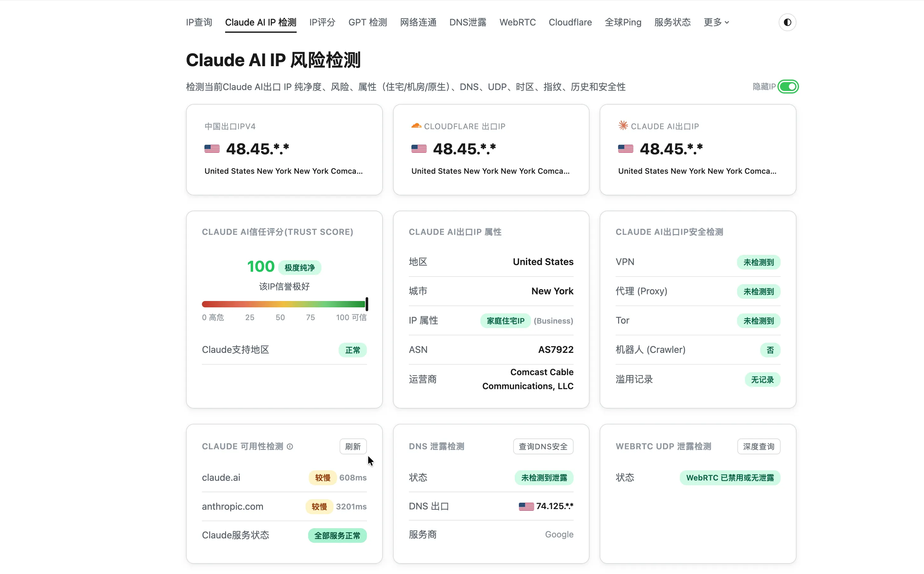
Task: Click the Cloudflare cloud logo icon
Action: tap(416, 126)
